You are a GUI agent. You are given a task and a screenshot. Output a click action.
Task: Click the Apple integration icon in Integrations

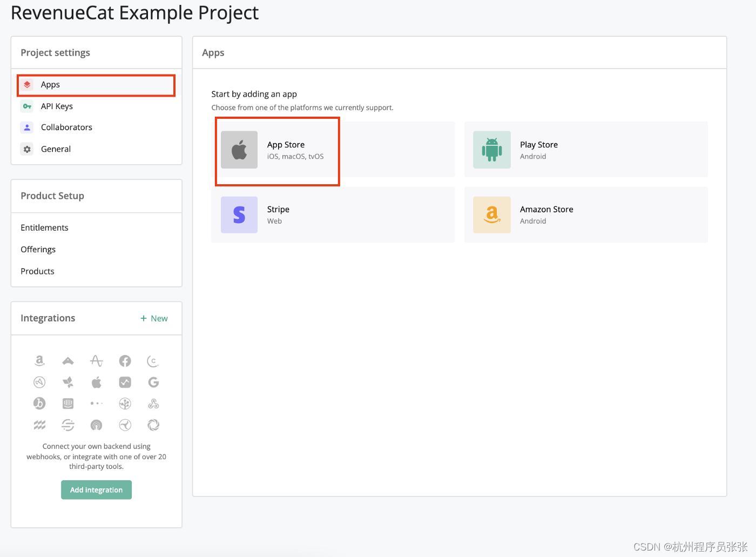pos(97,382)
